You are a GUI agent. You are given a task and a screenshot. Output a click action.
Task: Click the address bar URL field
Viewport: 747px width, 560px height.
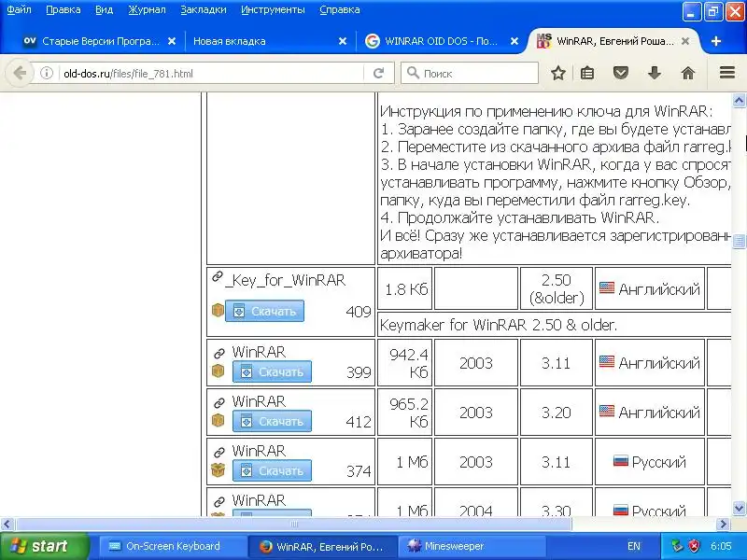(x=212, y=74)
